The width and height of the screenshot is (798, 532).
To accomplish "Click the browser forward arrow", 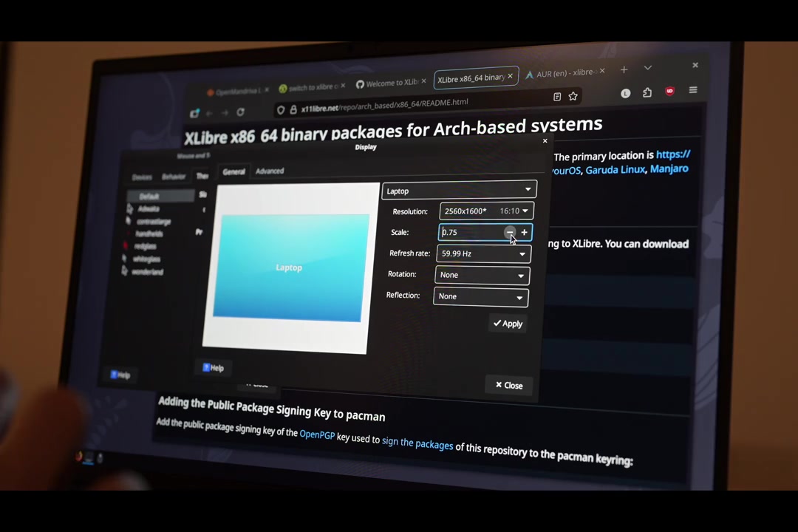I will click(225, 112).
